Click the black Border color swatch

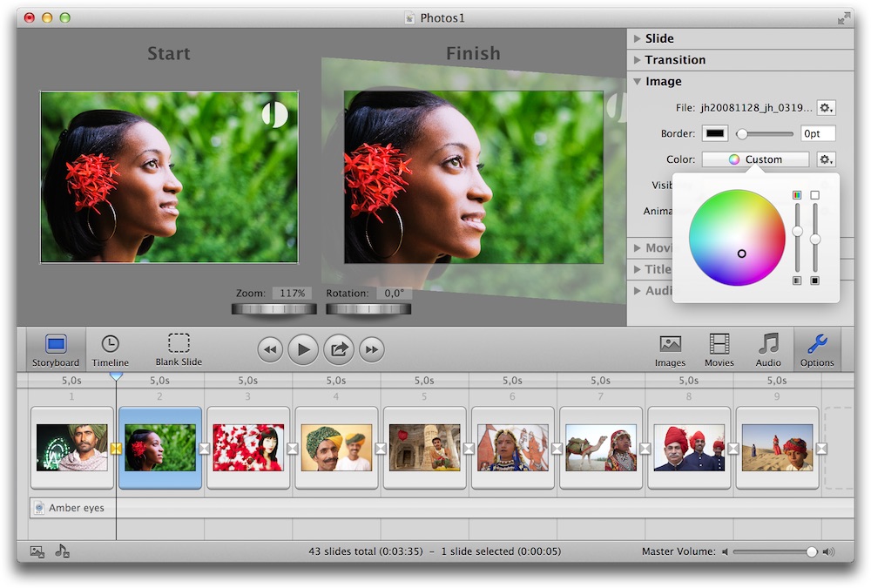715,133
